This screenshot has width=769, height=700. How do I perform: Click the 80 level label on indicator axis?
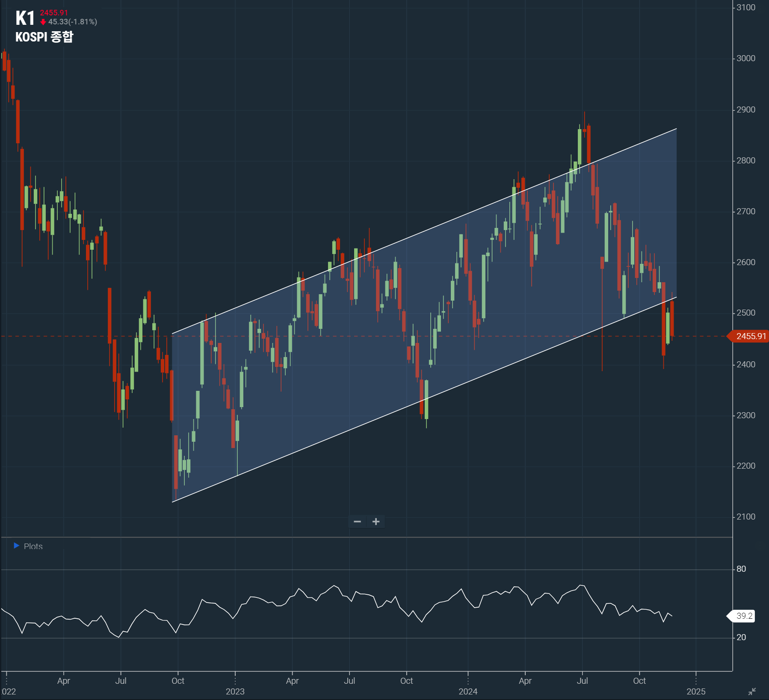click(741, 569)
